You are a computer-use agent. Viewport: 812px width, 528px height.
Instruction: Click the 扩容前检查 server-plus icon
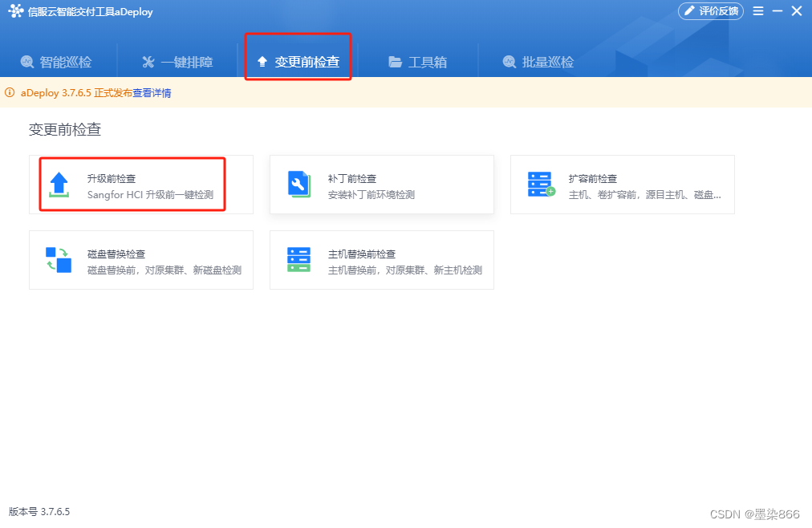tap(541, 185)
